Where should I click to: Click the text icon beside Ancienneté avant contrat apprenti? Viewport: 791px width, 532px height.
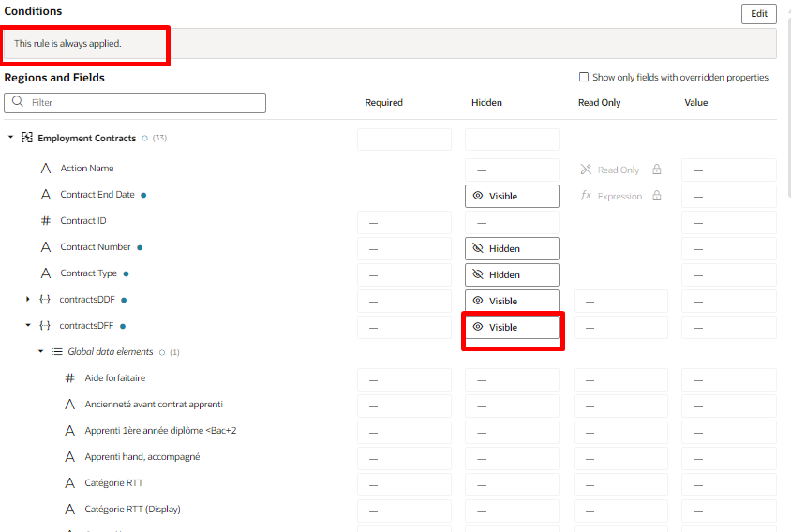pos(70,404)
